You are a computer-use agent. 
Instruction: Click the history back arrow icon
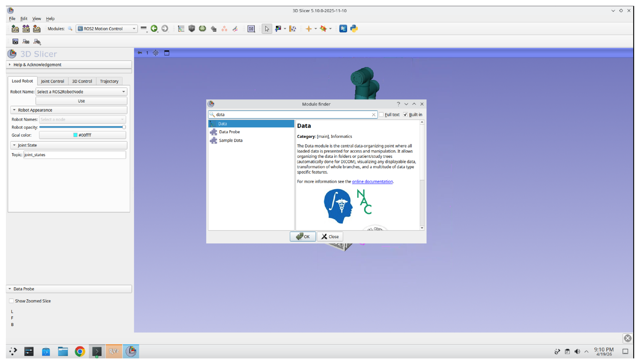pos(154,28)
